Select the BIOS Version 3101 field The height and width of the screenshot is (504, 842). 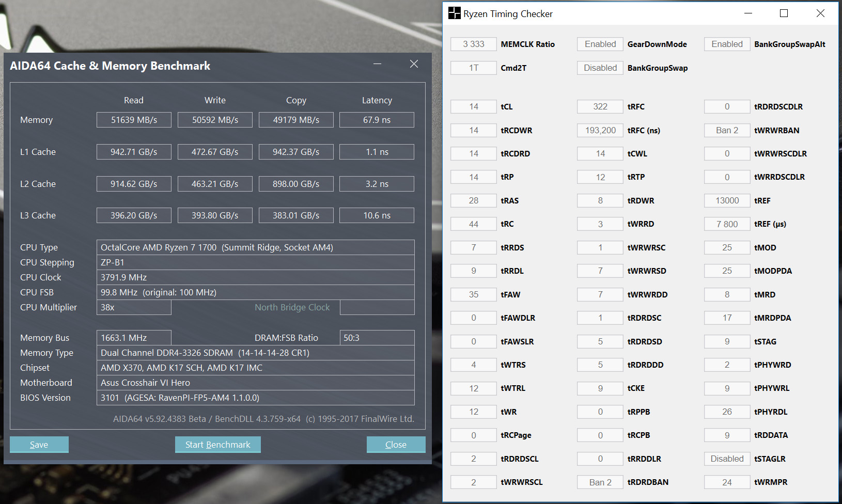(x=255, y=398)
